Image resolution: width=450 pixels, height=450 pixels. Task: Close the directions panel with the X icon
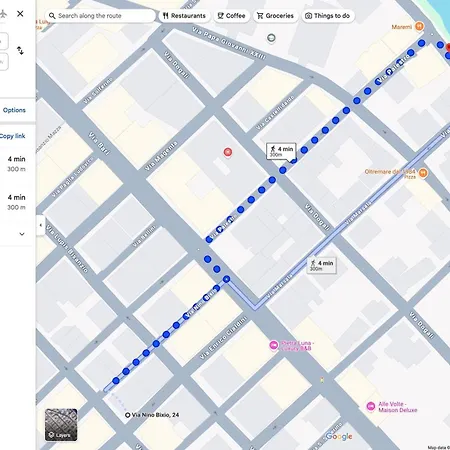pyautogui.click(x=20, y=14)
